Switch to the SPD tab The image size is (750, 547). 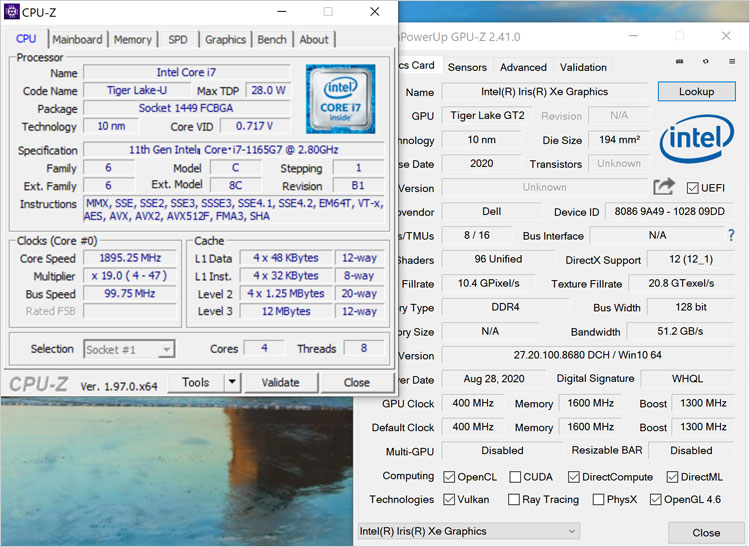pyautogui.click(x=178, y=40)
